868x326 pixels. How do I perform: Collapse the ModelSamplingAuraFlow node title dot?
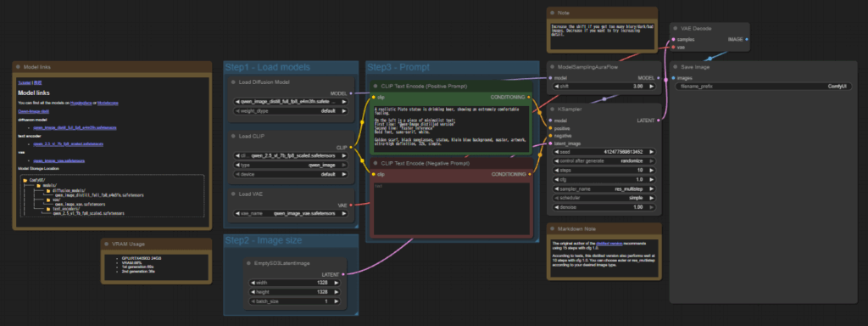[x=552, y=66]
